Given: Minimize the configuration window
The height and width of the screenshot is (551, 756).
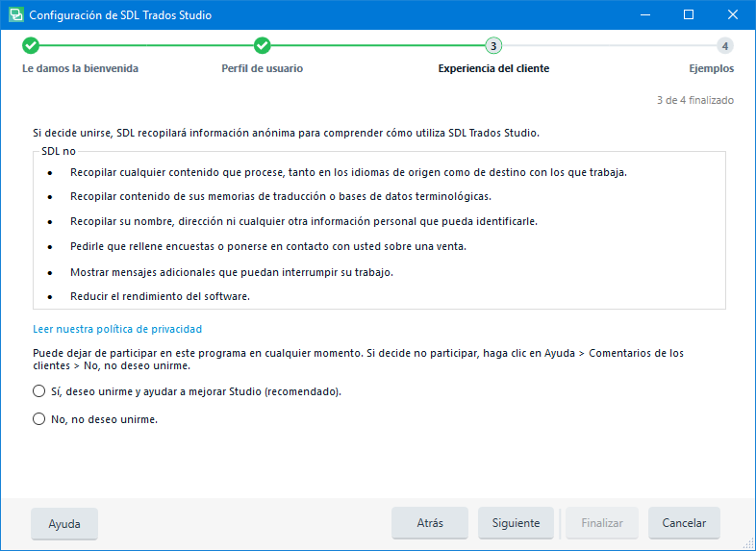Looking at the screenshot, I should pos(645,15).
